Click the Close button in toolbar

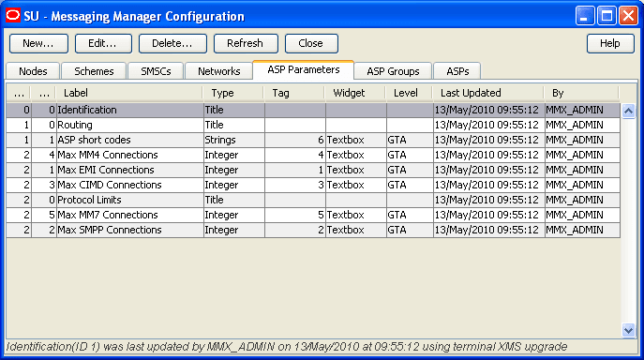(x=311, y=43)
